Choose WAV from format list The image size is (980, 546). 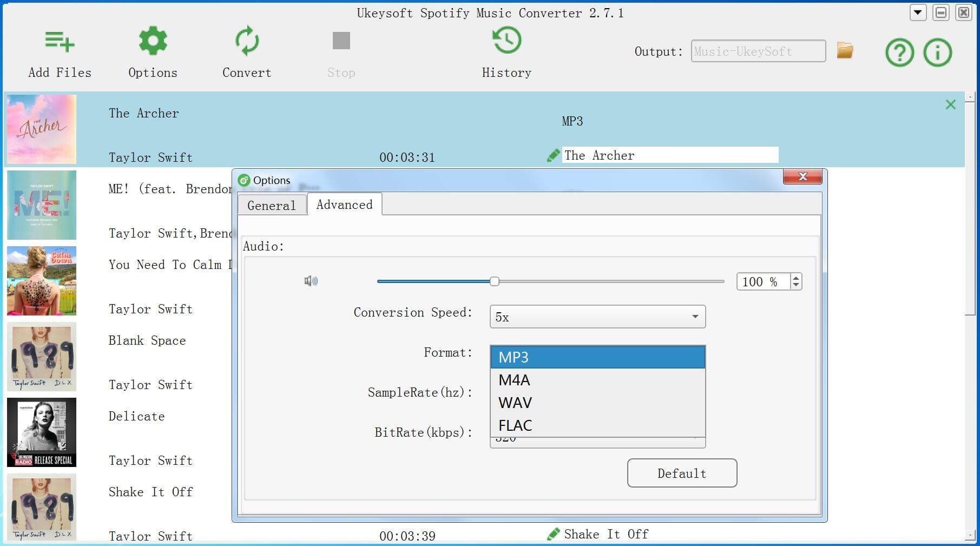pos(597,403)
